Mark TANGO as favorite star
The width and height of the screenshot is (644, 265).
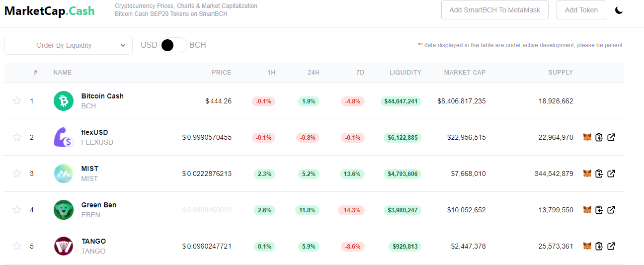[x=17, y=246]
